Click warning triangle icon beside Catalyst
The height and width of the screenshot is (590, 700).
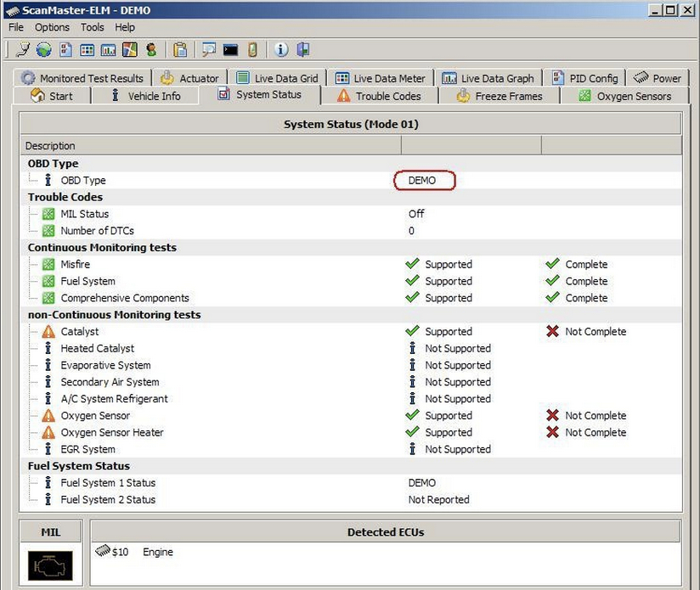click(48, 332)
